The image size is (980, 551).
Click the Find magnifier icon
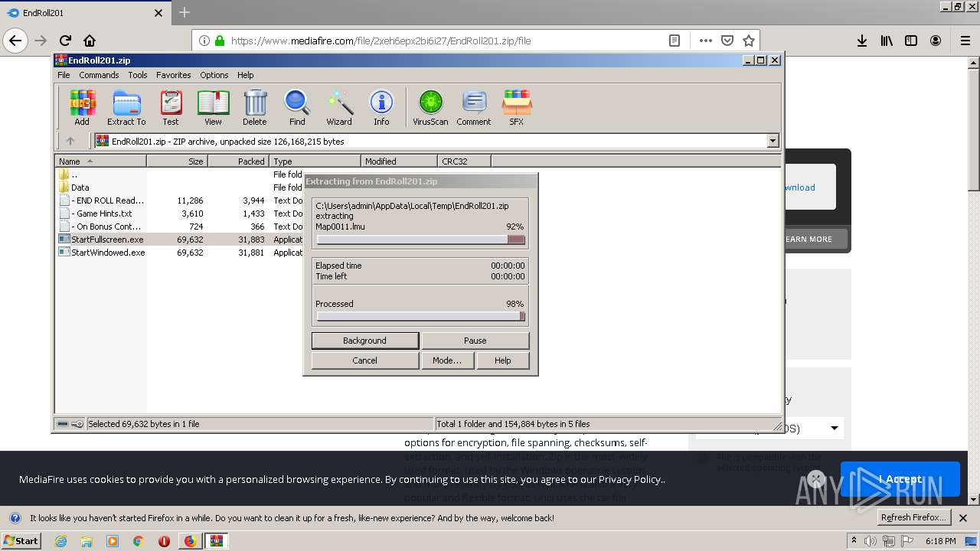tap(297, 107)
